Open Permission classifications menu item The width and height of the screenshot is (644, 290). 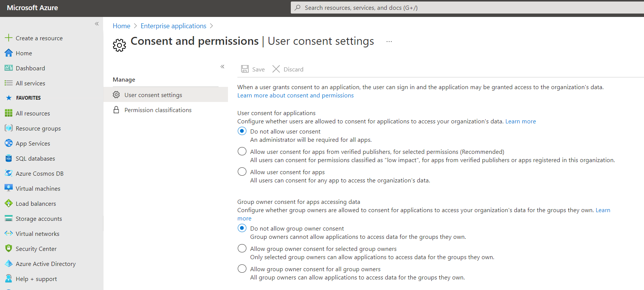tap(158, 110)
